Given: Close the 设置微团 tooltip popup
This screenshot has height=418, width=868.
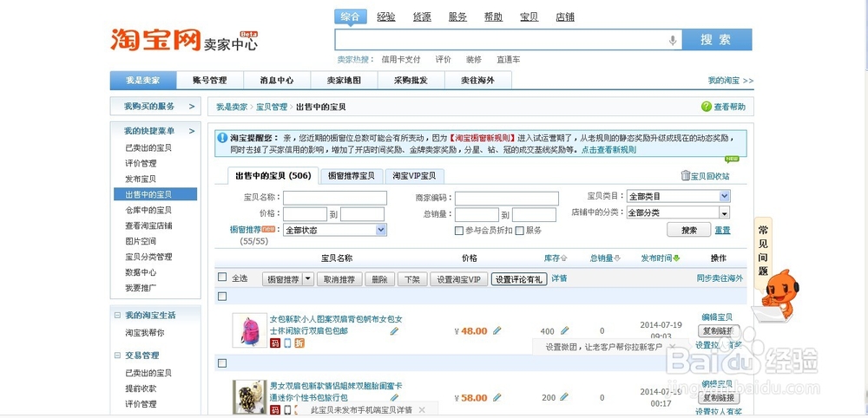Looking at the screenshot, I should click(x=672, y=347).
